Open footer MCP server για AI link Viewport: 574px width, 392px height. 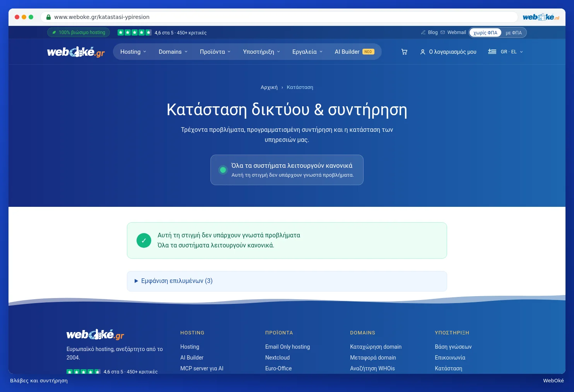click(202, 368)
